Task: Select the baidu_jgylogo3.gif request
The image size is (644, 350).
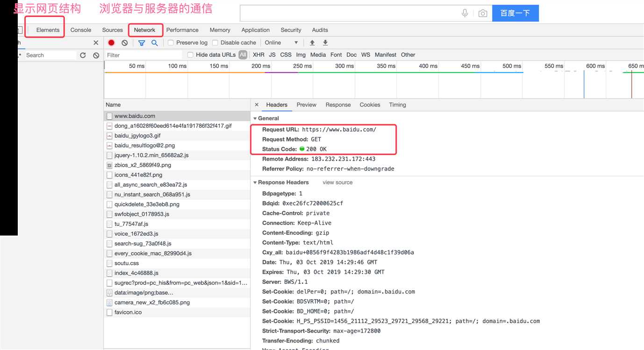Action: [177, 136]
